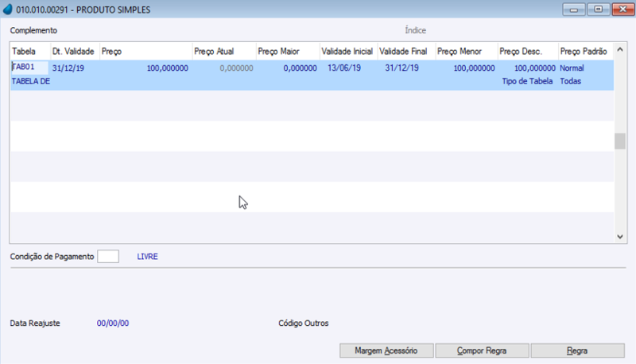This screenshot has width=636, height=364.
Task: Click the Condição de Pagamento label
Action: pos(52,257)
